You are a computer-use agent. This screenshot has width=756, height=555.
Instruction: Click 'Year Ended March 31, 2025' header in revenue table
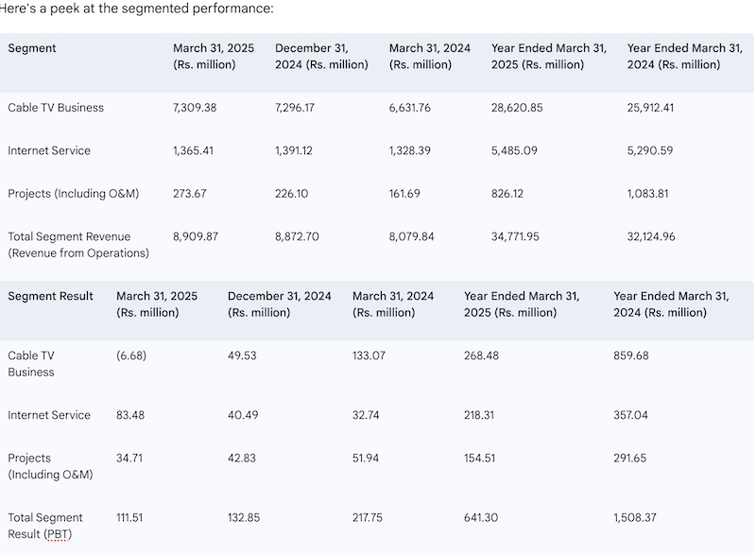[x=549, y=57]
